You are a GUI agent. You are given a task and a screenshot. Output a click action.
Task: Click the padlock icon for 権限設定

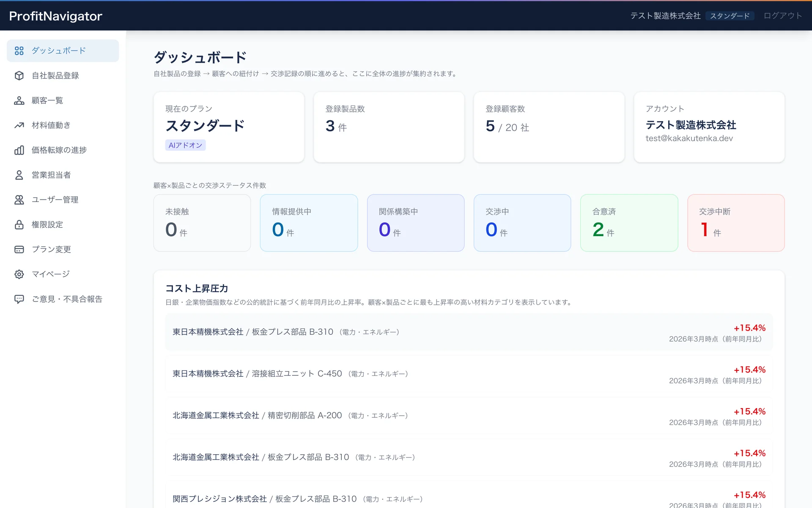pyautogui.click(x=19, y=225)
